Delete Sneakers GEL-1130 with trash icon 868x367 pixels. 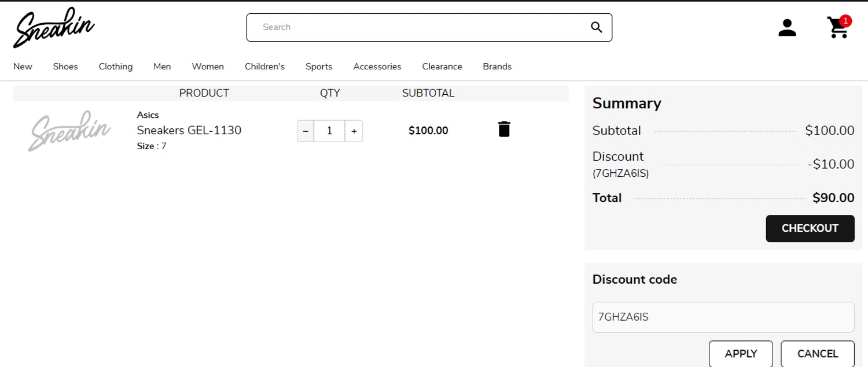click(x=504, y=129)
